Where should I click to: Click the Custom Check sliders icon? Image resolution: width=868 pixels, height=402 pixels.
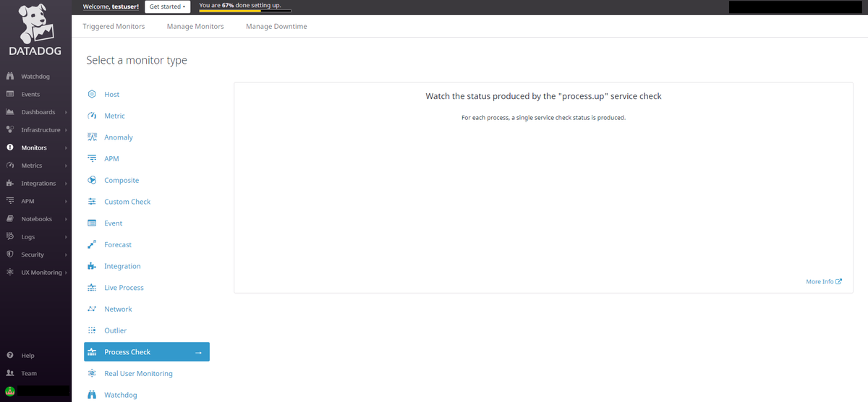(92, 202)
